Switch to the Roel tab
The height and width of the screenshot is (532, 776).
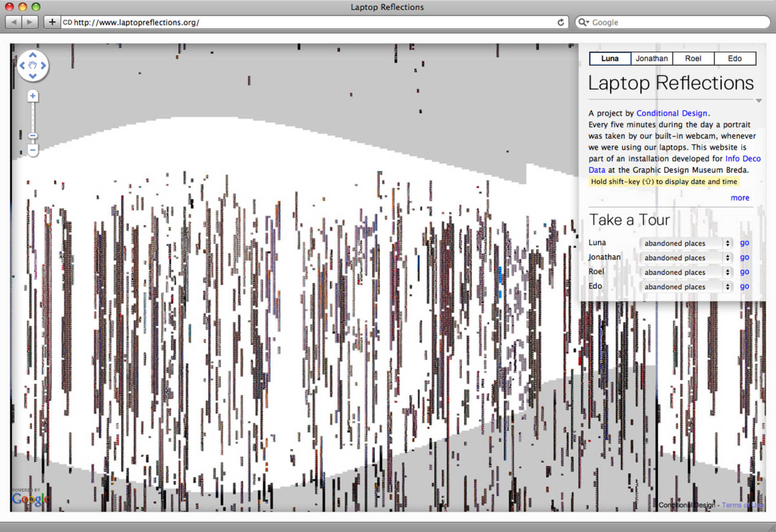(x=693, y=59)
